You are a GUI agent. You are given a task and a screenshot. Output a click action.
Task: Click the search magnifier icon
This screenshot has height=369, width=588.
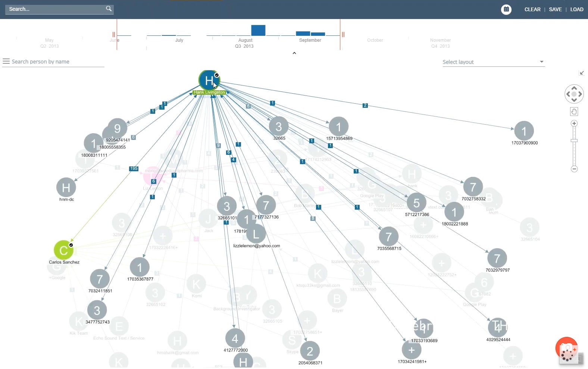[109, 9]
